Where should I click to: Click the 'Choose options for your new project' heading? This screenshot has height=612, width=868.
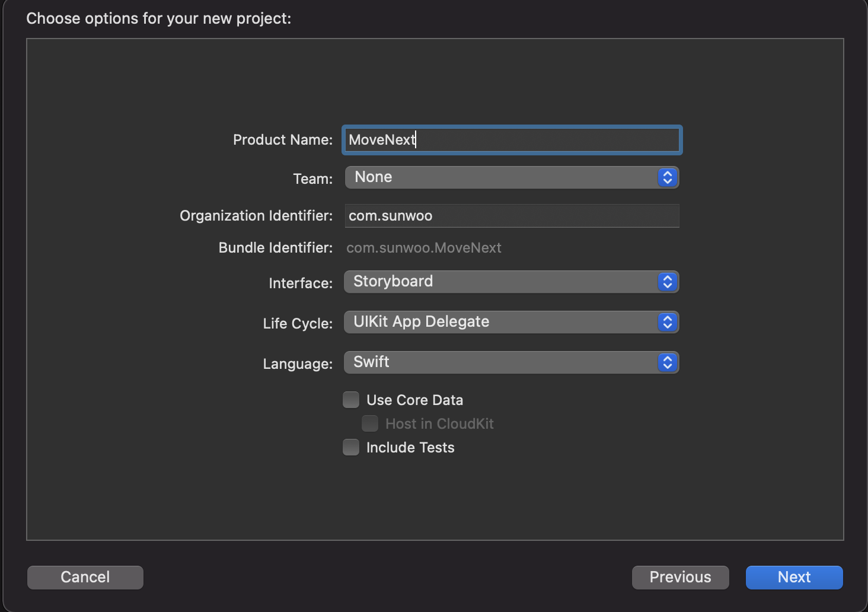click(159, 18)
